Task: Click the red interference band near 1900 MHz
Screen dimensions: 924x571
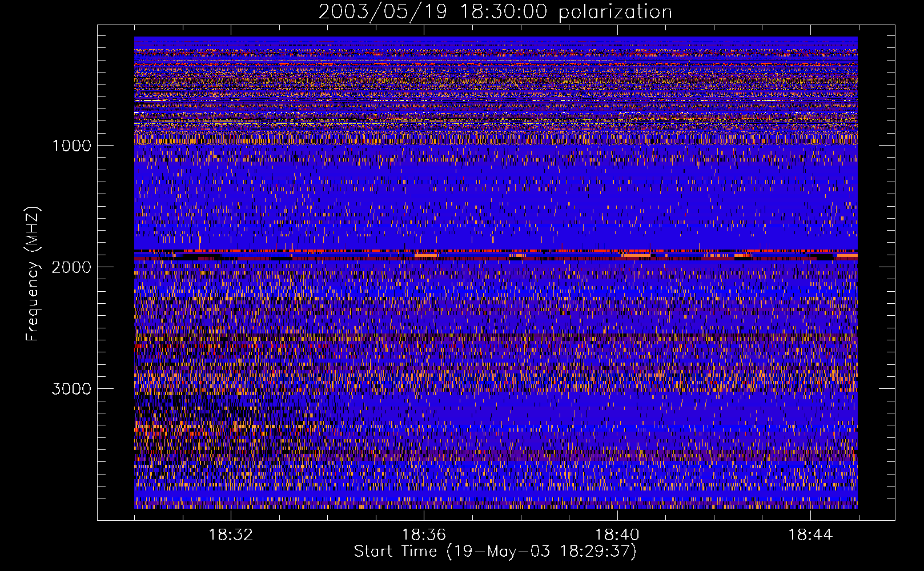Action: 496,255
